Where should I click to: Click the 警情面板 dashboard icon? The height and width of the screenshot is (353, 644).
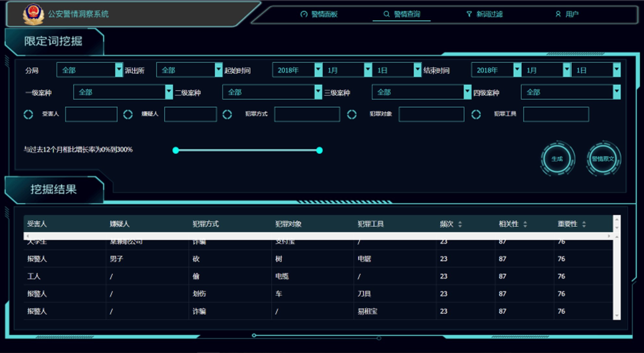point(304,14)
